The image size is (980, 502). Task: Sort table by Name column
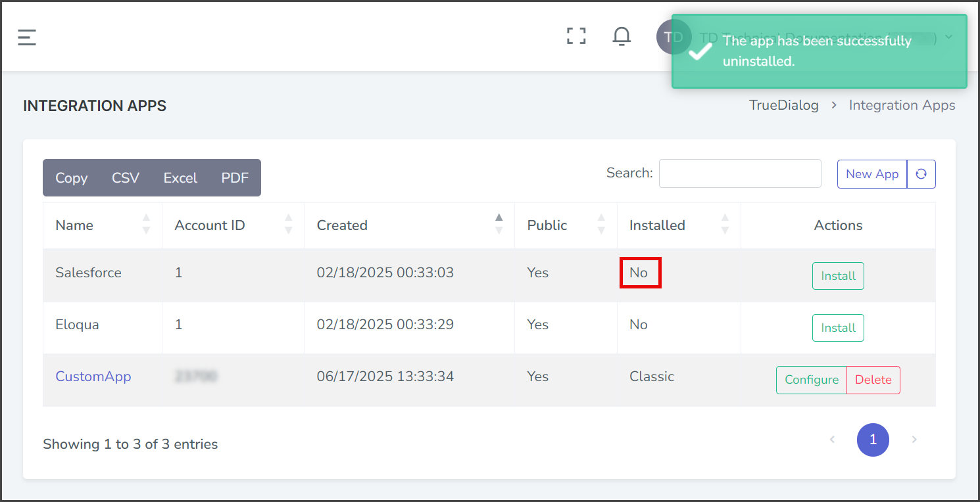(x=103, y=225)
